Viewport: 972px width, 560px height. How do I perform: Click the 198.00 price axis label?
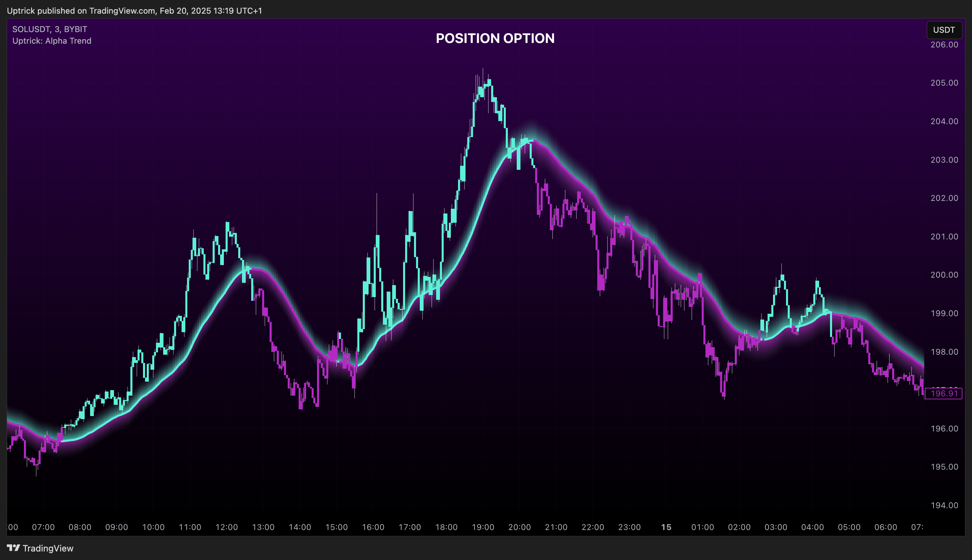[x=944, y=352]
